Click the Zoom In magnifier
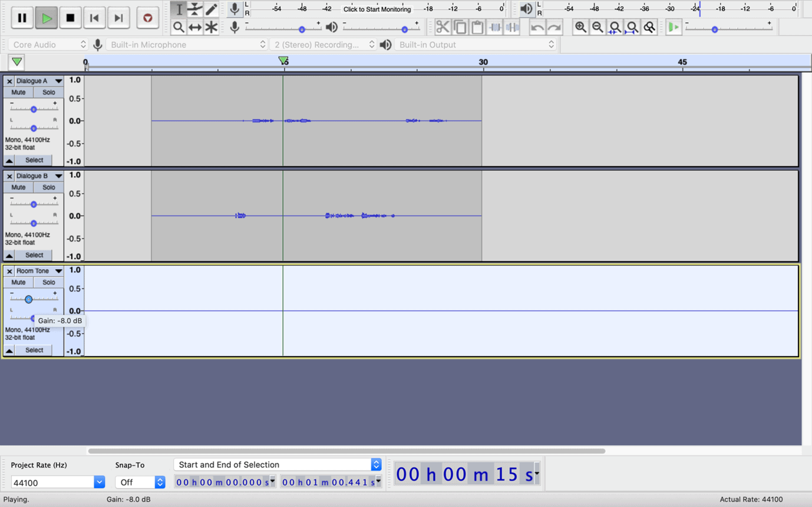 [580, 27]
